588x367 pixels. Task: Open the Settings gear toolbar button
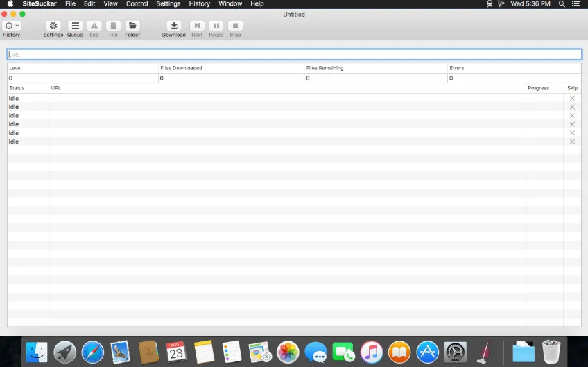53,26
